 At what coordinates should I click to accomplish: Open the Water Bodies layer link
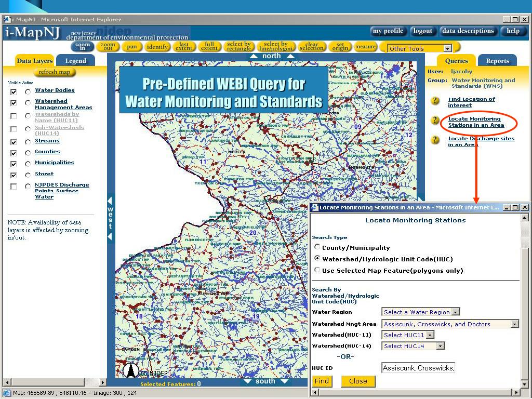pyautogui.click(x=55, y=90)
